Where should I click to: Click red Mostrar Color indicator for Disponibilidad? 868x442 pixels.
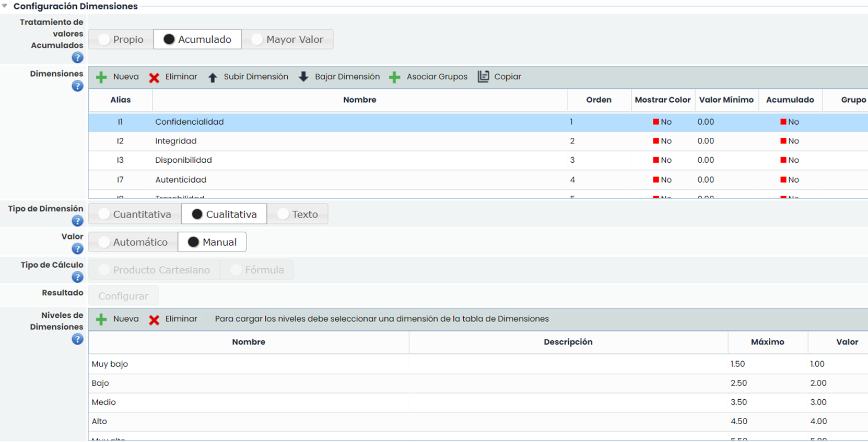tap(656, 160)
